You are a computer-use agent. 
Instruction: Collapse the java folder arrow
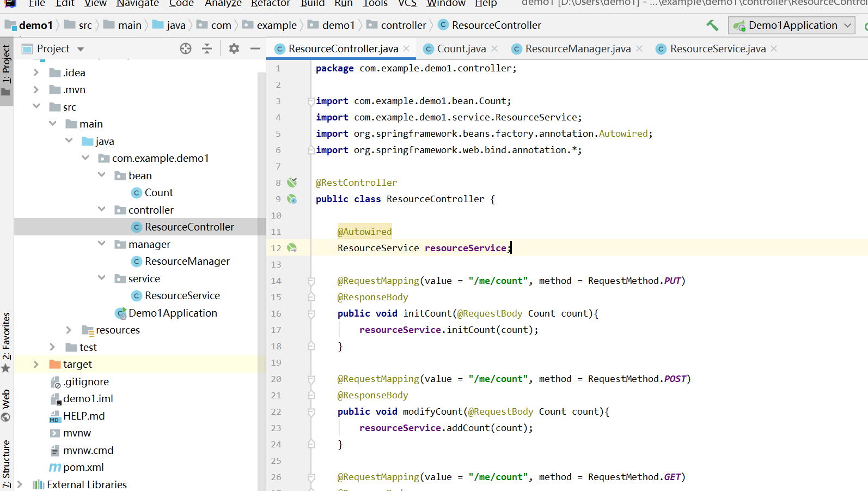(69, 141)
